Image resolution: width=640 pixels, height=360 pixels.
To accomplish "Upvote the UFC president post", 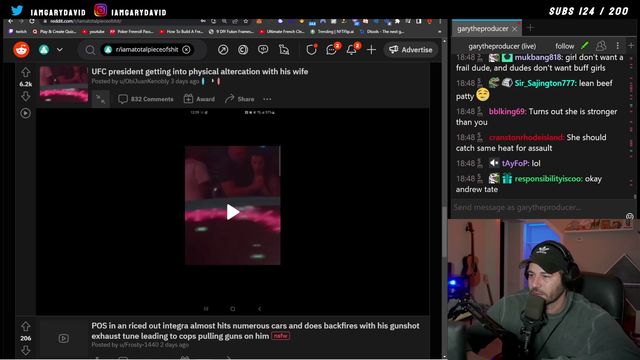I will [26, 72].
